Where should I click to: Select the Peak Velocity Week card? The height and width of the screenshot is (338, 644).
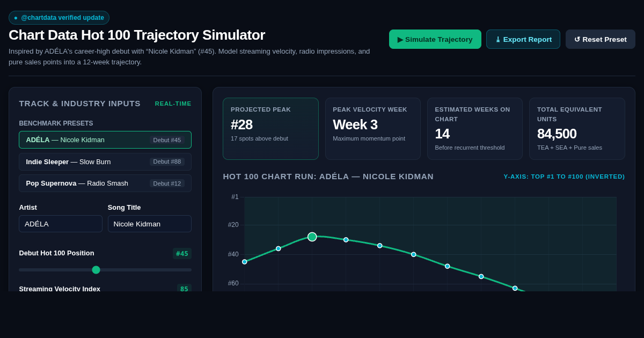(x=373, y=129)
